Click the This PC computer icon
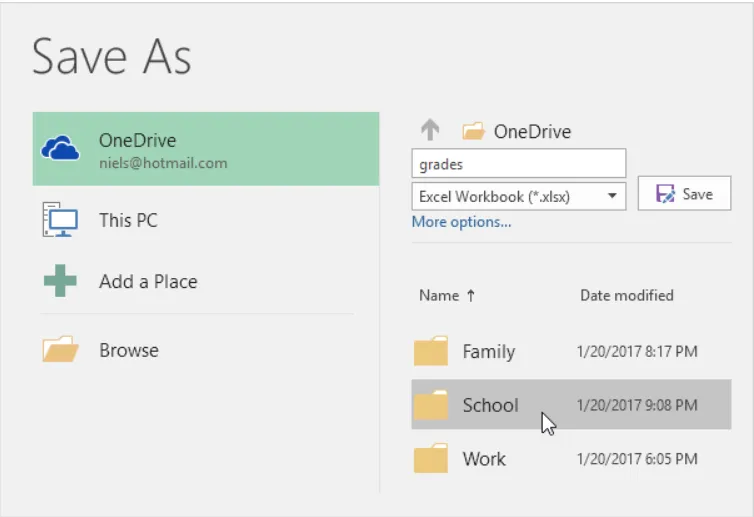This screenshot has height=517, width=754. pos(60,219)
